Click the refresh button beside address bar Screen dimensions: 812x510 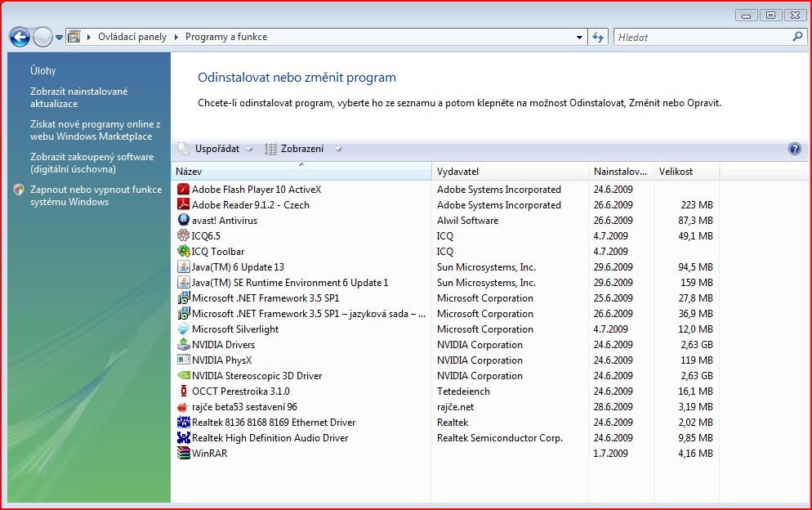tap(598, 37)
